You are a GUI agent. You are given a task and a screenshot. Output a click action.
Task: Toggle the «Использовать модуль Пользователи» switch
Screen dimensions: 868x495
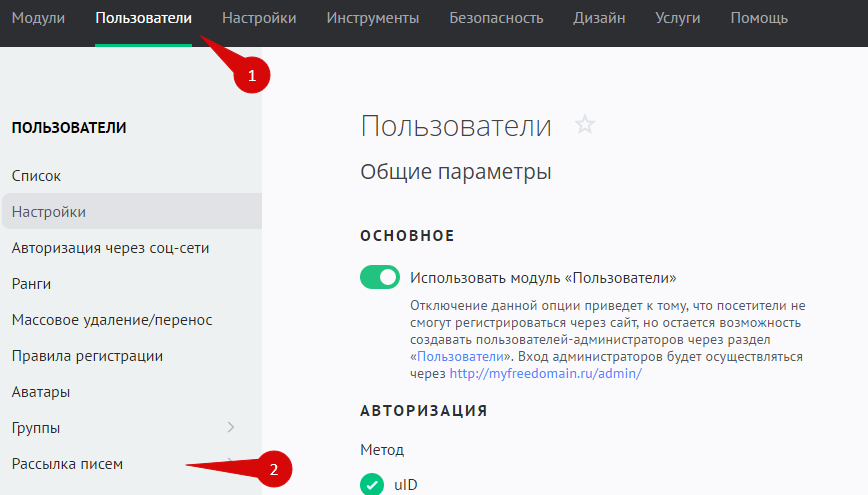click(x=380, y=277)
